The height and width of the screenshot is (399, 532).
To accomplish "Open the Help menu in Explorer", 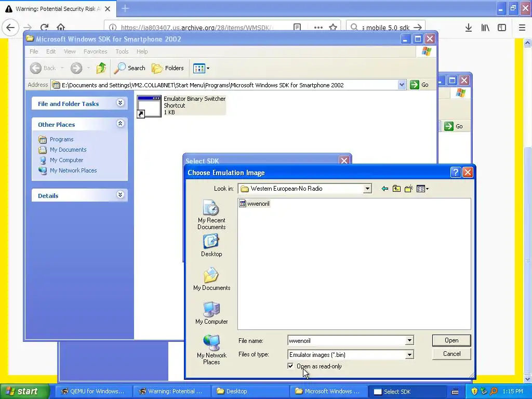I will coord(142,51).
